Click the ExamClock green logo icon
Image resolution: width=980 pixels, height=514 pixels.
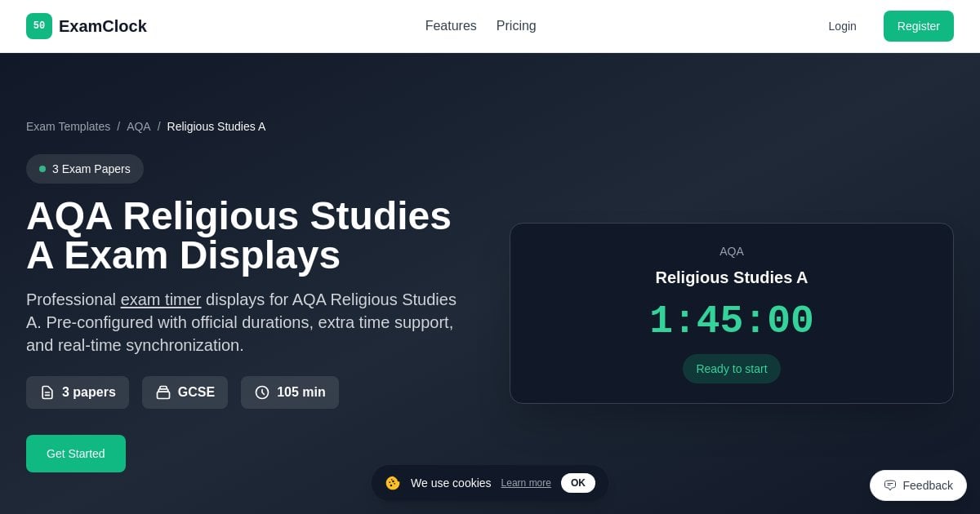coord(39,26)
